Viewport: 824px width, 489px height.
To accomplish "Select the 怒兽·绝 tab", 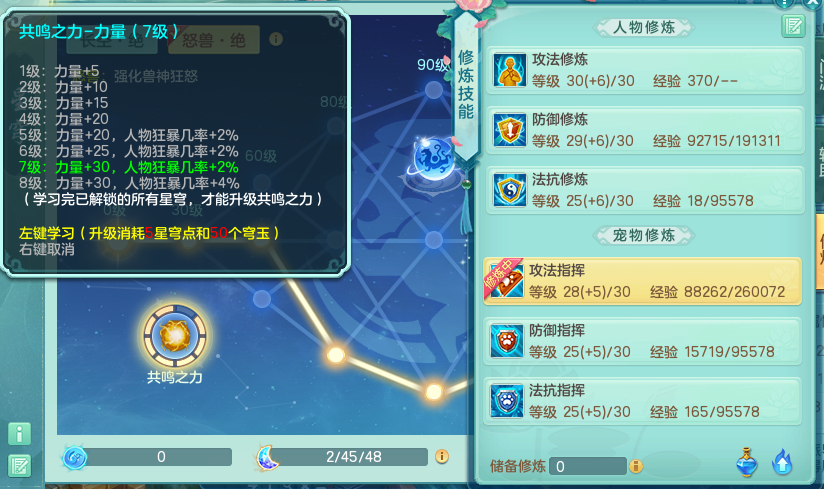I will [x=213, y=40].
